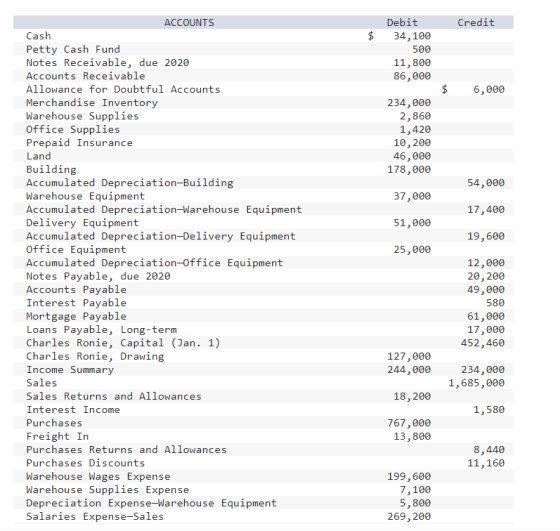Select the Office Supplies label

73,129
